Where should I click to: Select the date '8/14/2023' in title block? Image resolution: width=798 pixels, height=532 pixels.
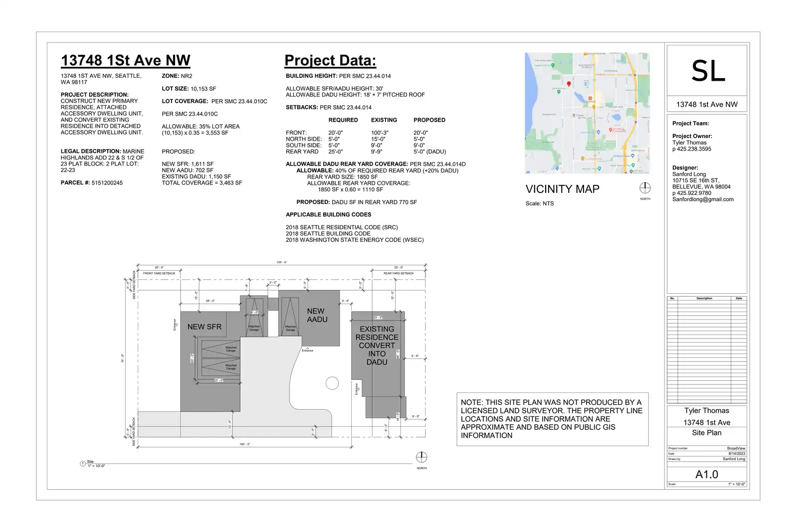(x=737, y=454)
